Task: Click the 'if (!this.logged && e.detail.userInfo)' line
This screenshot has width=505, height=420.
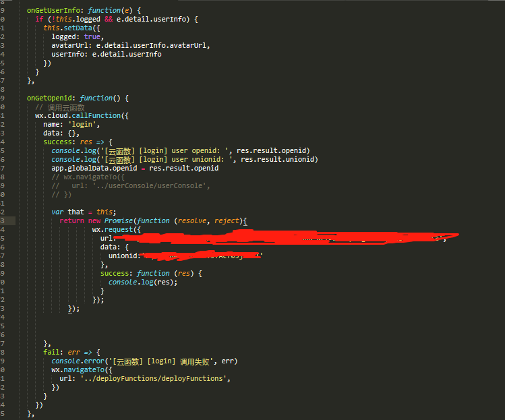Action: click(117, 19)
